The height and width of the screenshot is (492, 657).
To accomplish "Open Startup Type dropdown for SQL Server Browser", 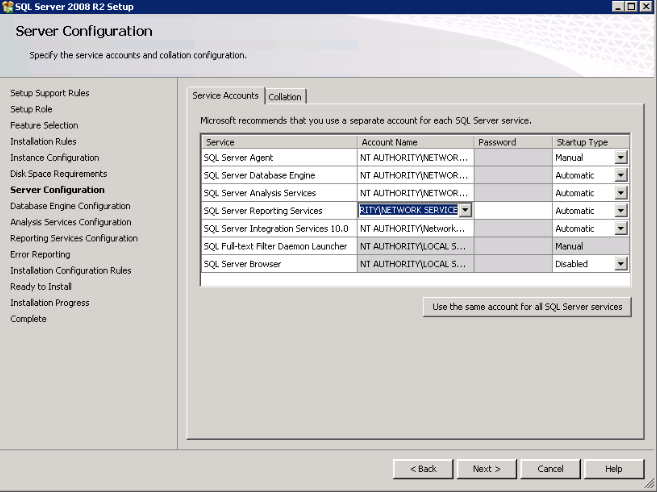I will pos(621,264).
